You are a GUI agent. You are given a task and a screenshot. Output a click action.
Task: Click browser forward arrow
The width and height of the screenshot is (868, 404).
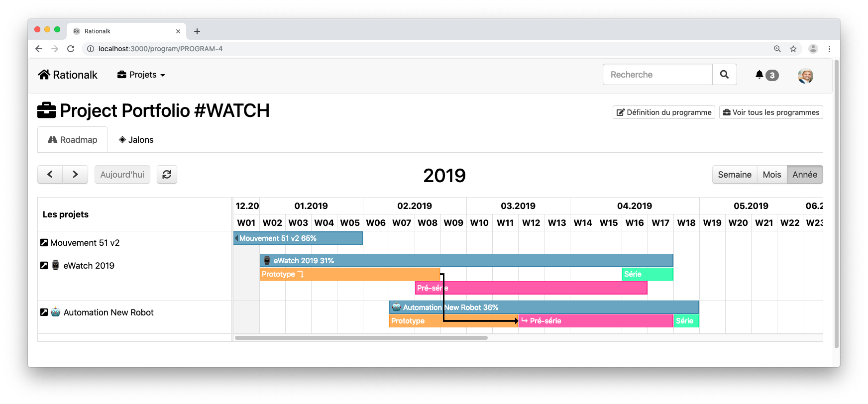coord(55,49)
